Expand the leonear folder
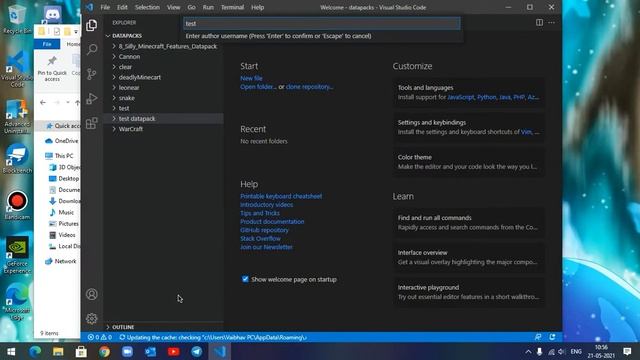Screen dimensions: 640x360 point(163,87)
